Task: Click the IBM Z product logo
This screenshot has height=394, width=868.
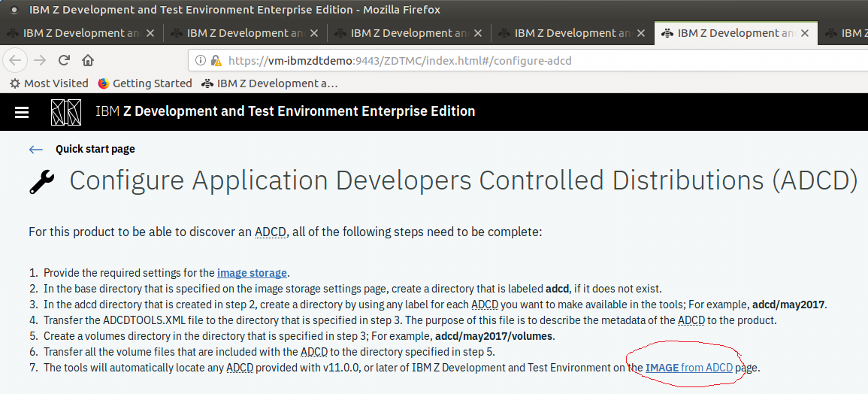Action: coord(66,112)
